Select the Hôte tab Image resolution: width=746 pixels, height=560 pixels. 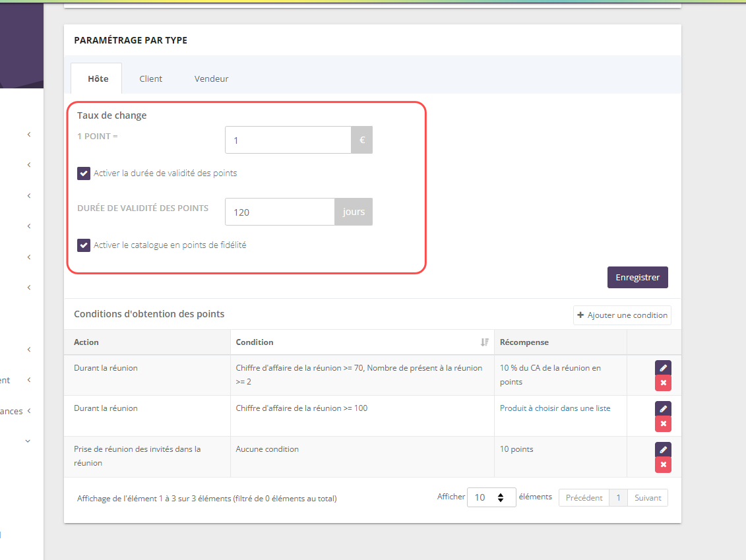point(98,79)
